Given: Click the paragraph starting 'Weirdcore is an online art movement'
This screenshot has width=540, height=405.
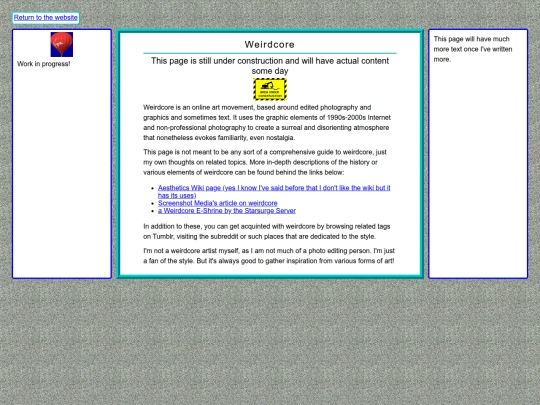Looking at the screenshot, I should click(267, 123).
